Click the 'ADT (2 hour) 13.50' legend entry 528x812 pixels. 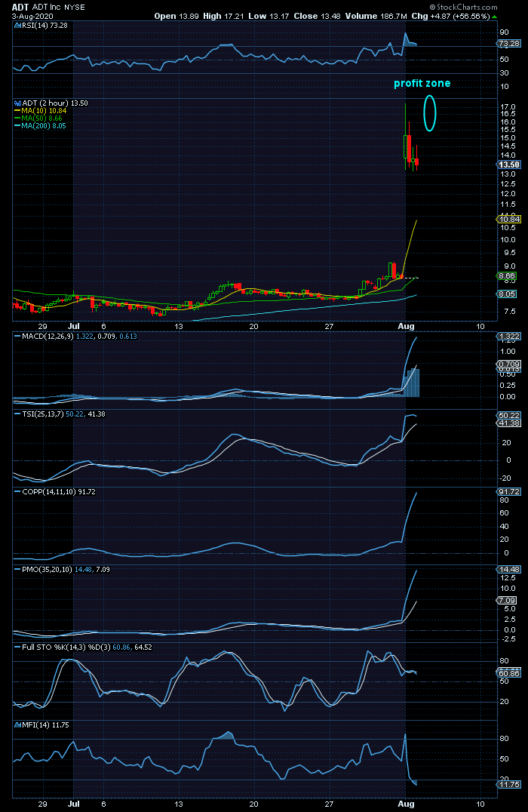pos(55,103)
